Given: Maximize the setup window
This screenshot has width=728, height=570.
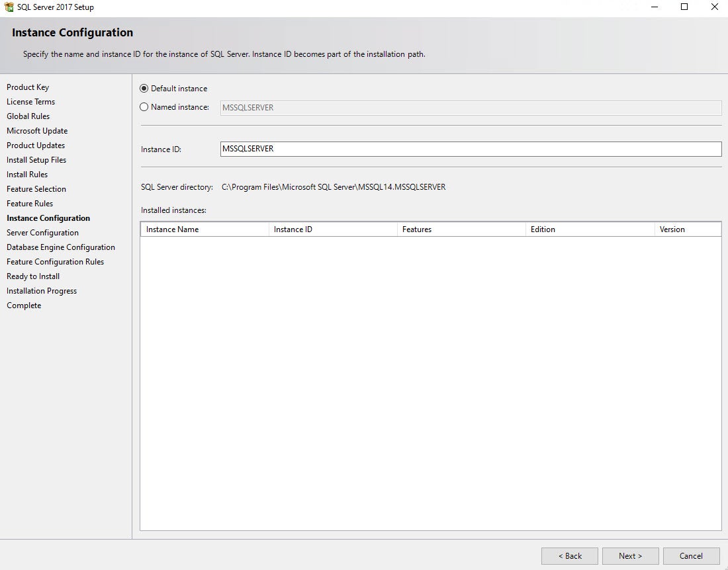Looking at the screenshot, I should pos(684,7).
